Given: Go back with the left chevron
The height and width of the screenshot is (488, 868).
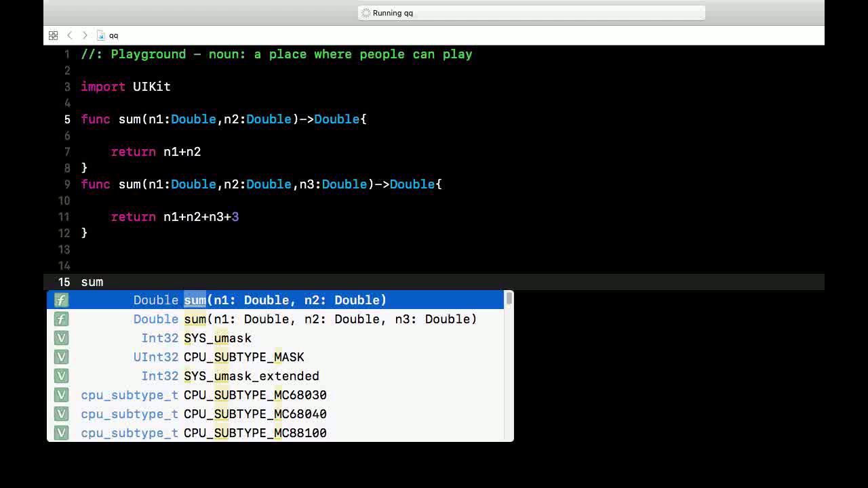Looking at the screenshot, I should (69, 35).
